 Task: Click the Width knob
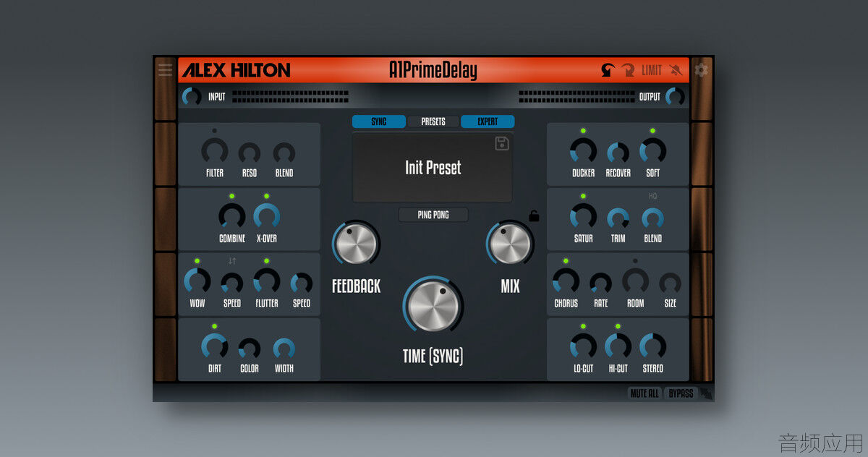284,349
